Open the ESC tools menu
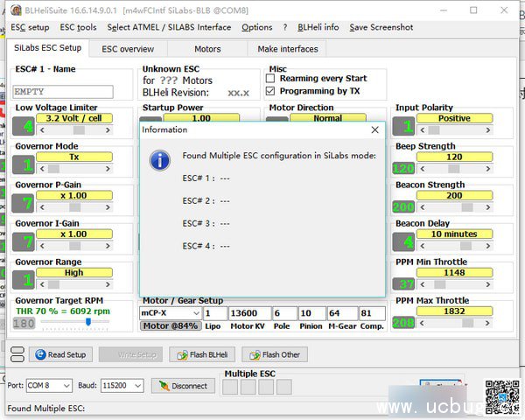Screen dimensions: 525x420 point(78,27)
